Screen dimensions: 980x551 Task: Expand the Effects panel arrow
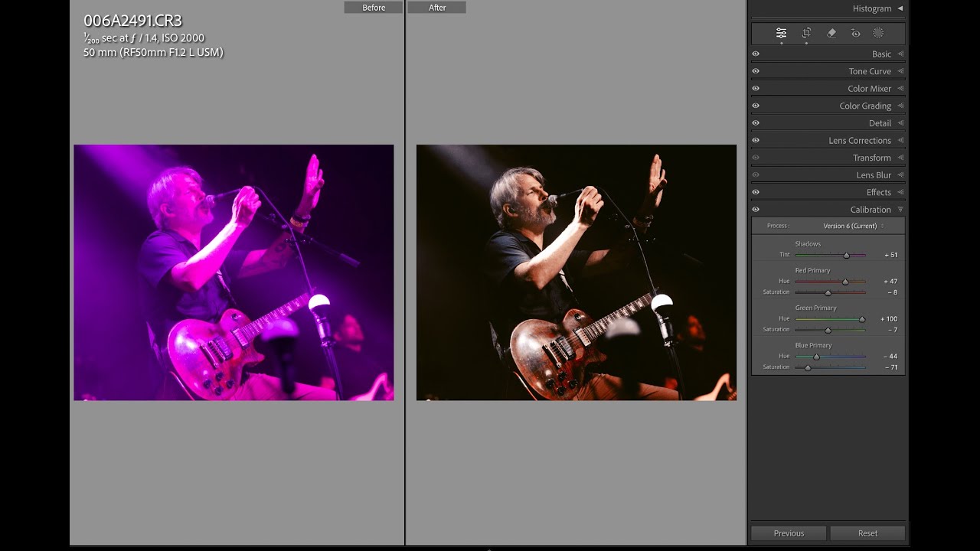tap(900, 192)
